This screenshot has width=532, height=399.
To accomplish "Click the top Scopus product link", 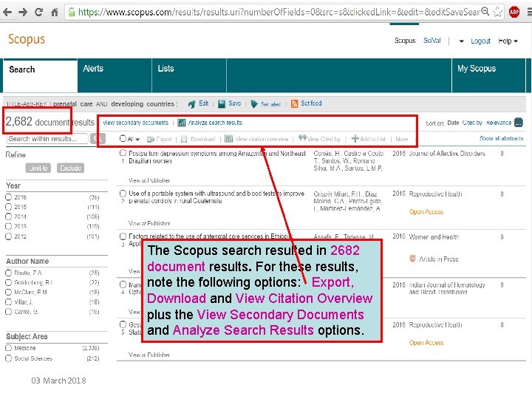I will pos(405,41).
